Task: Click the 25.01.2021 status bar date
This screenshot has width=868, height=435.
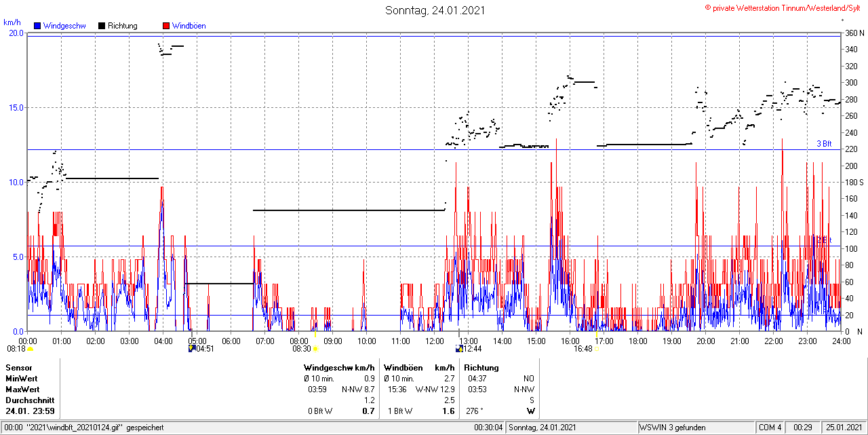Action: pos(844,428)
